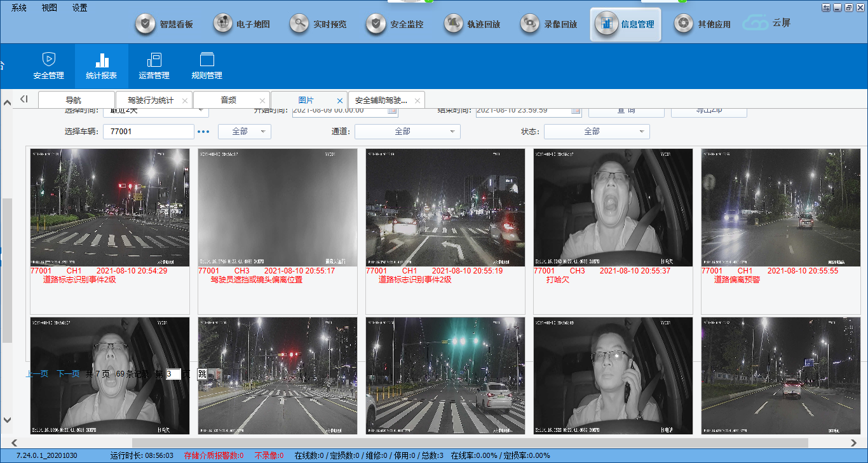Switch to the 驾驶行为统计 tab
868x463 pixels.
[150, 100]
